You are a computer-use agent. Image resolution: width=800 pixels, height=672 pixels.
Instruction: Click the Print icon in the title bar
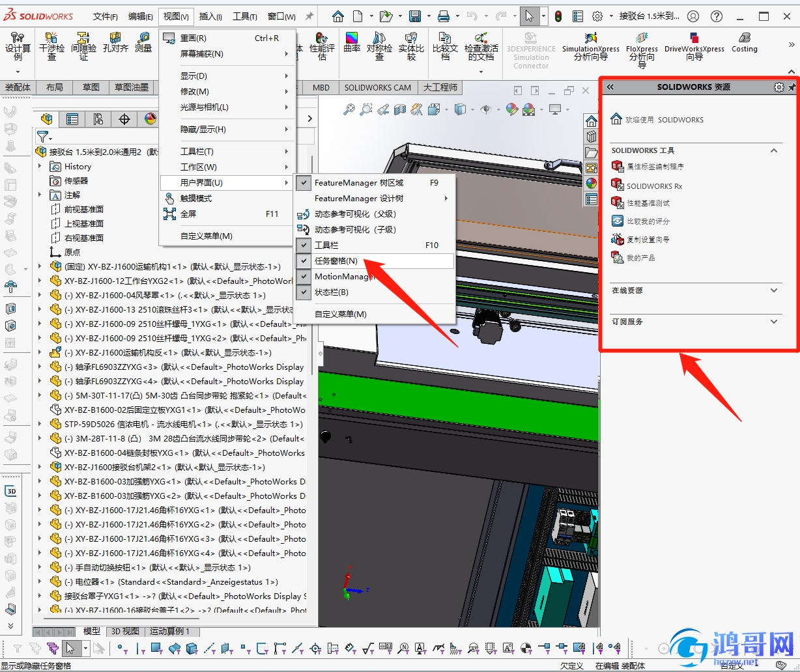tap(444, 16)
